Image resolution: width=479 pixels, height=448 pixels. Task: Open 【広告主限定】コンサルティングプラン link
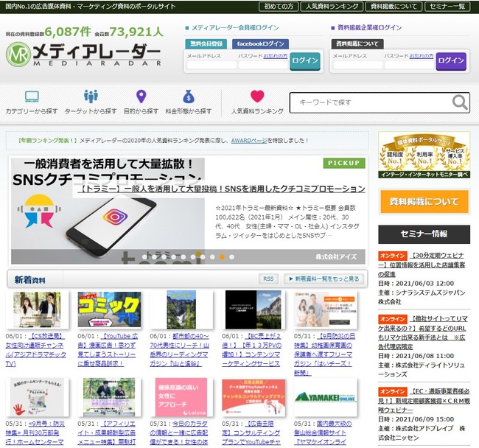pos(251,433)
